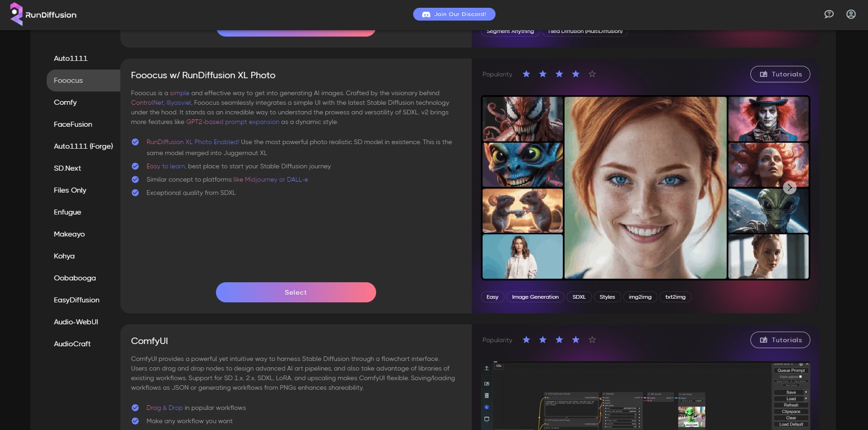The height and width of the screenshot is (430, 868).
Task: Open the like Midjourney or DALL-e link
Action: (270, 179)
